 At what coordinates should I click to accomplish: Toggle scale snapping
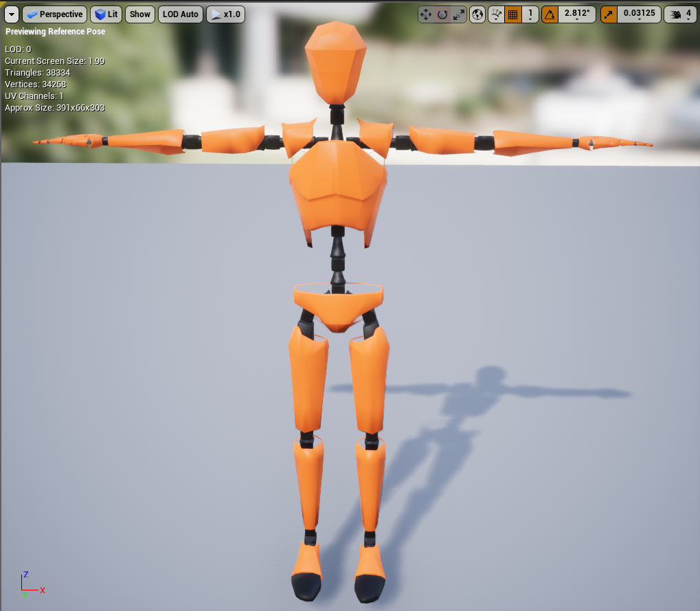[609, 14]
